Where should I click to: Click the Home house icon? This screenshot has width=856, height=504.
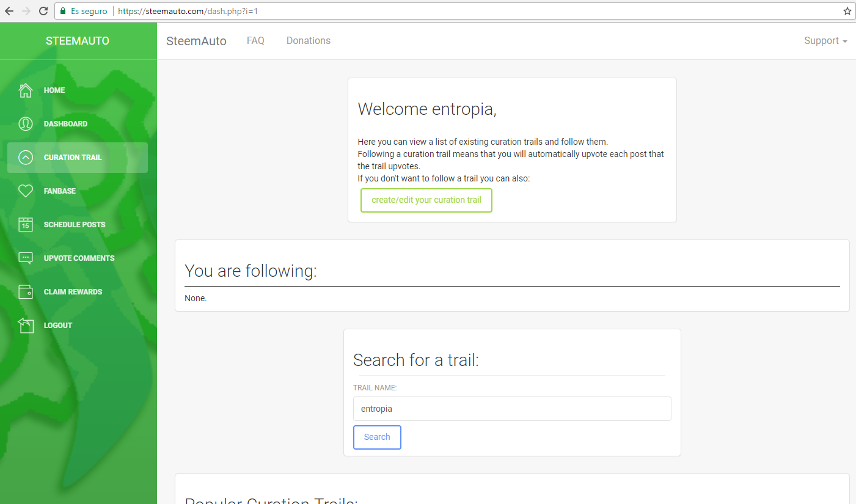(x=26, y=90)
